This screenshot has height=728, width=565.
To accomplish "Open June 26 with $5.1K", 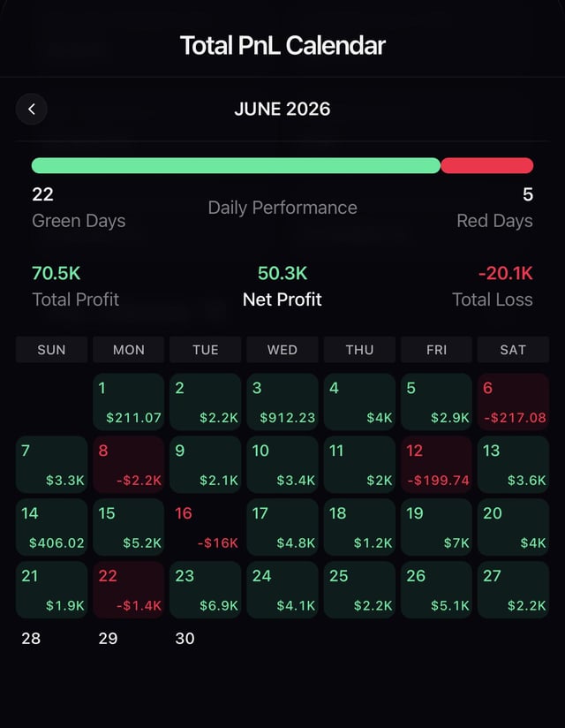I will click(436, 589).
